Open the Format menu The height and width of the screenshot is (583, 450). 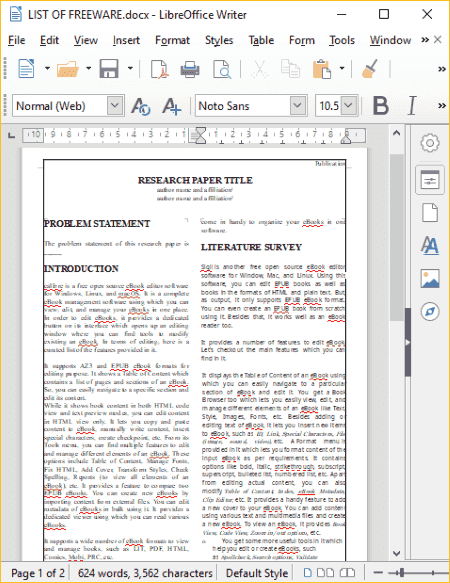point(173,40)
